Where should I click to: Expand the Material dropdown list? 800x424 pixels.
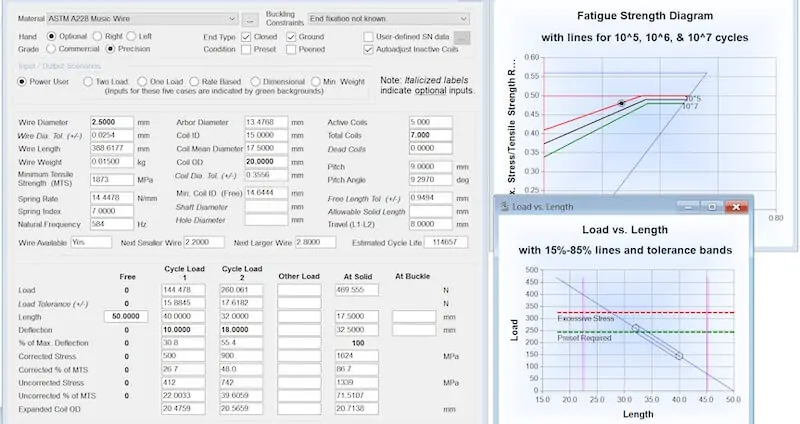[231, 19]
